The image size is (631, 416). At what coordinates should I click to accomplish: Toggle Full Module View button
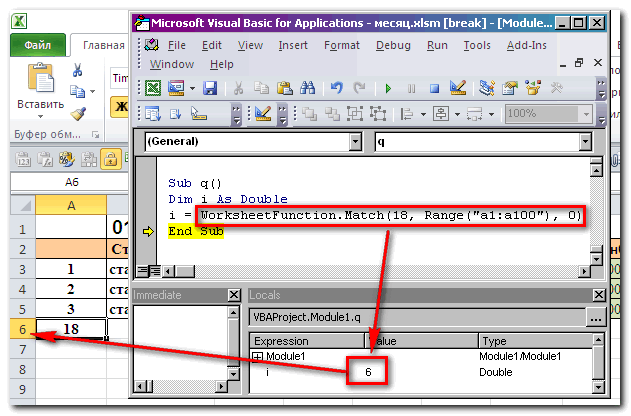155,271
